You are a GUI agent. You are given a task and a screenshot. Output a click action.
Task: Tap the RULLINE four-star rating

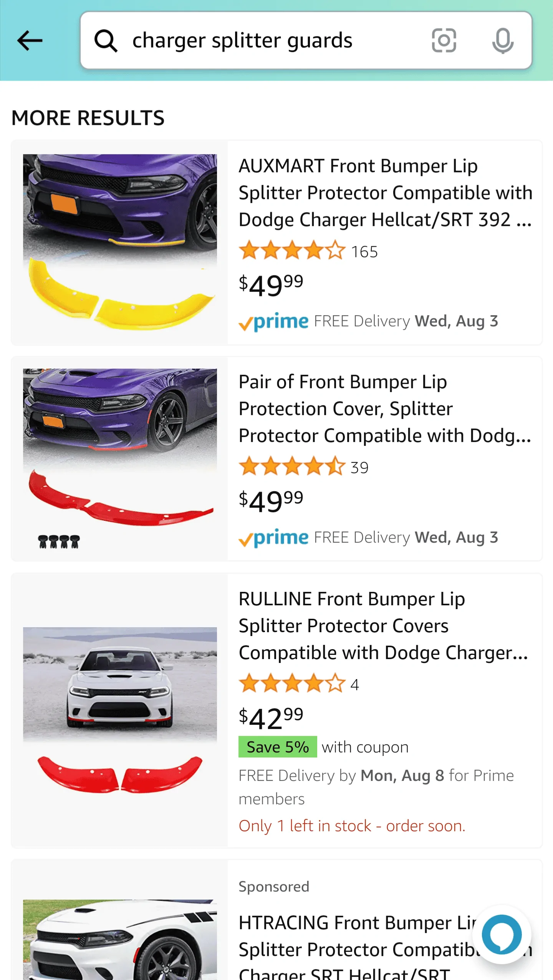(292, 684)
